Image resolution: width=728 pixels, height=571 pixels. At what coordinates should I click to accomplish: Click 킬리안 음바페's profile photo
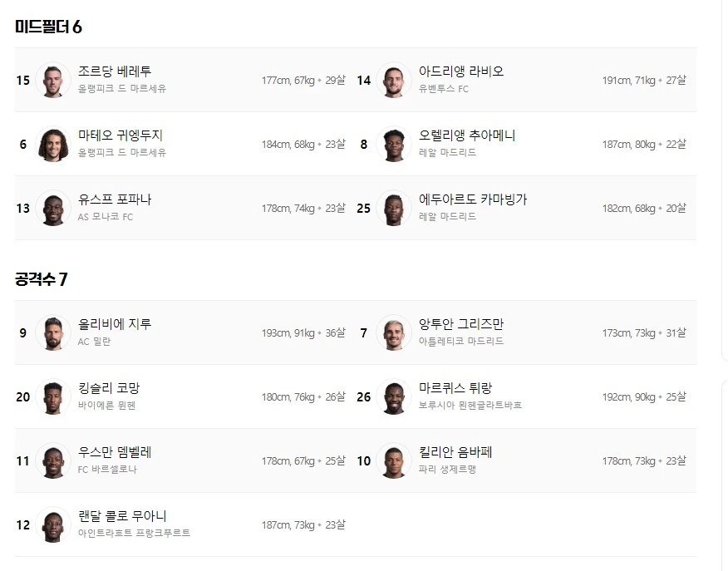coord(394,461)
